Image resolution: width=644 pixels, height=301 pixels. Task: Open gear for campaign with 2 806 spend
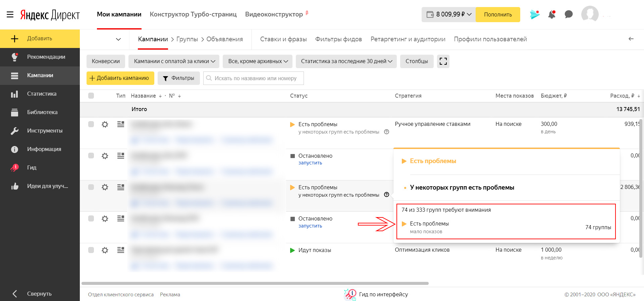tap(105, 187)
